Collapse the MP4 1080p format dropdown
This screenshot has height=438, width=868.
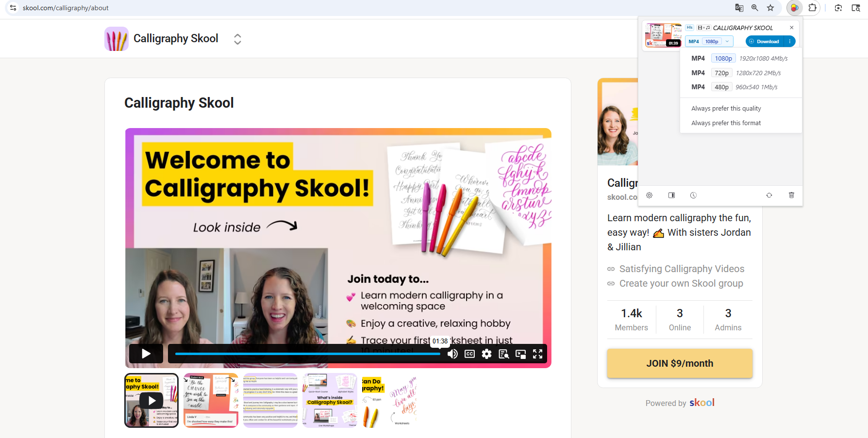(709, 41)
